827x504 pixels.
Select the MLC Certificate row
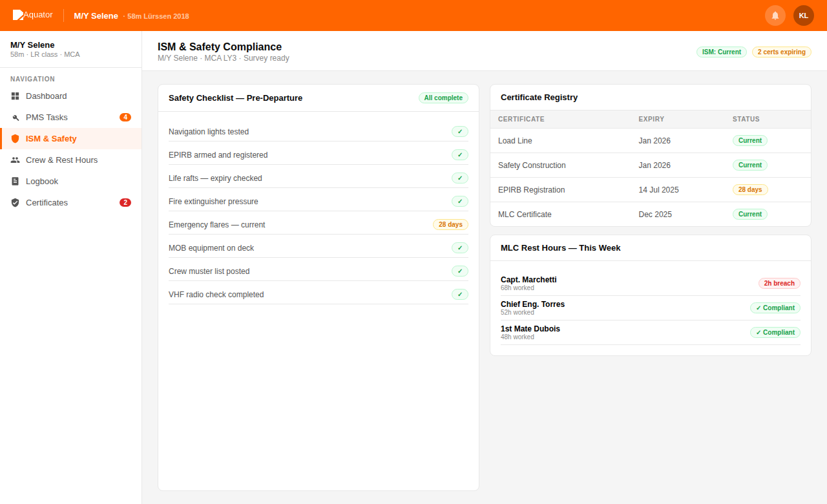651,215
